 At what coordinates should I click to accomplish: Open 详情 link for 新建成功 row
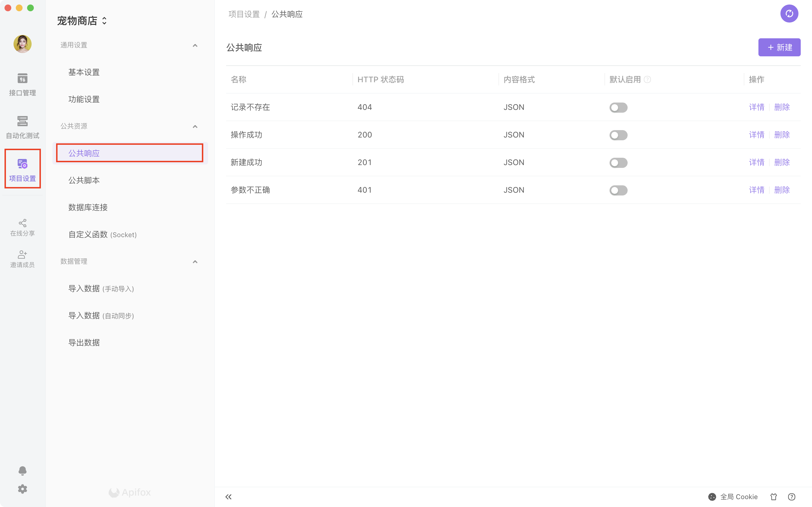click(756, 163)
